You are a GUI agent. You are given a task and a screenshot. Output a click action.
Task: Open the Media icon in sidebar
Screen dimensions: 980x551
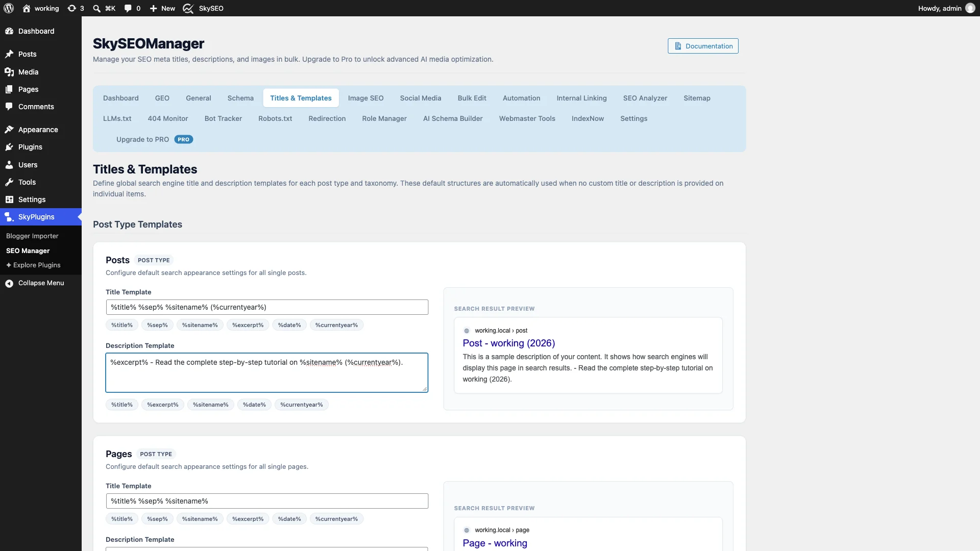click(x=9, y=72)
